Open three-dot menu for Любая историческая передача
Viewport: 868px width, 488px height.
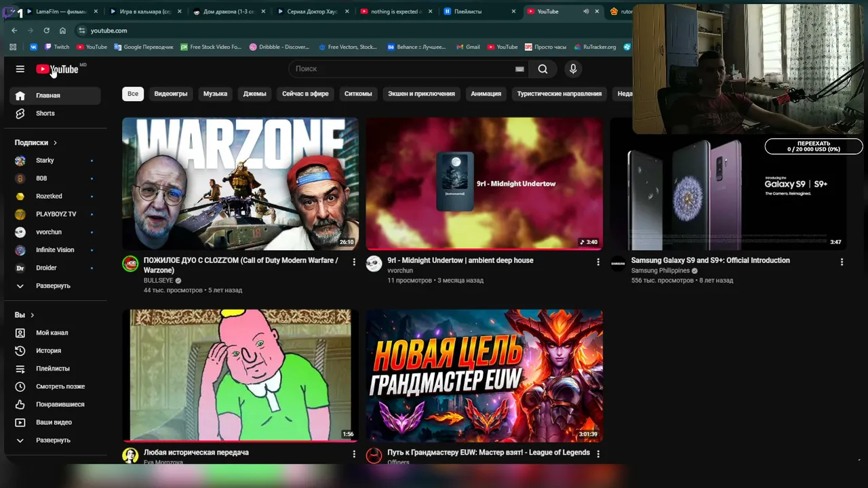tap(354, 454)
